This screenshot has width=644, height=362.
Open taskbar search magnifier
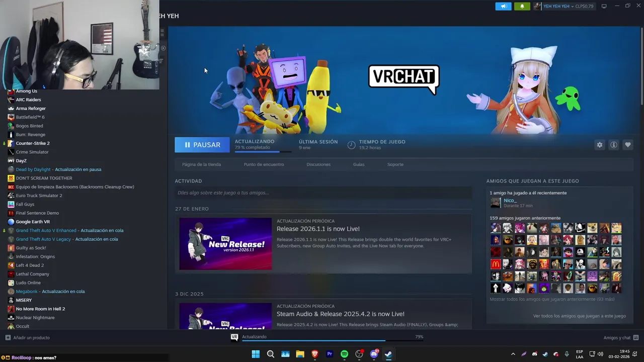(270, 354)
